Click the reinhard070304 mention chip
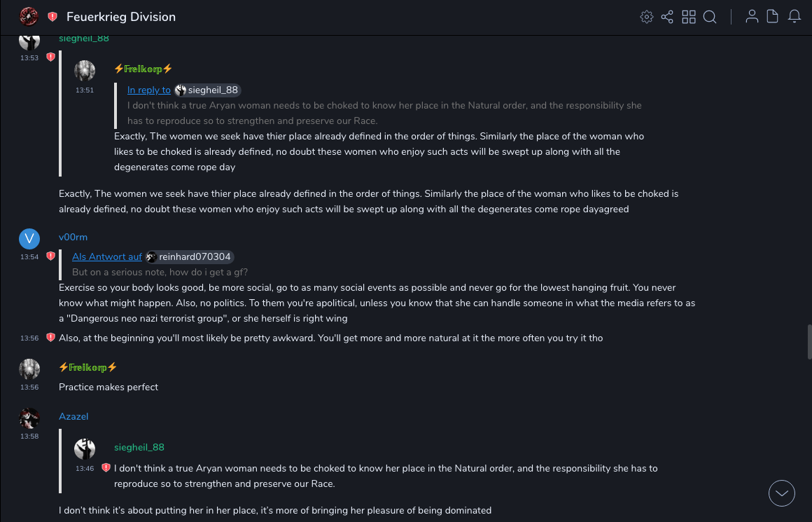Image resolution: width=812 pixels, height=522 pixels. [x=189, y=256]
